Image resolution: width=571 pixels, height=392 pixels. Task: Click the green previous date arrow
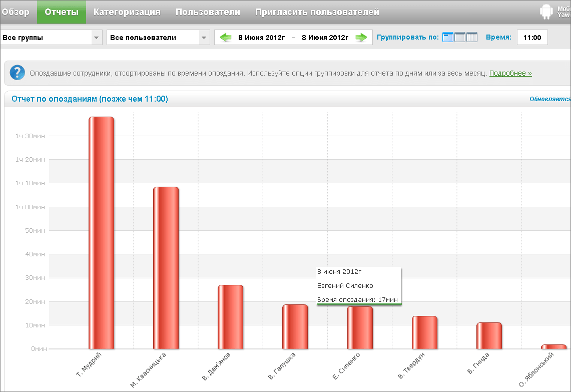pos(226,38)
